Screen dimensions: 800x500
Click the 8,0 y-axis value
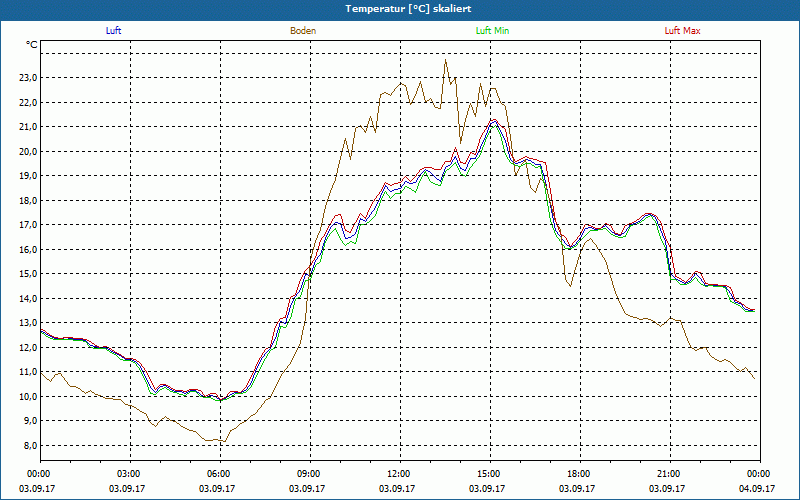pos(31,445)
